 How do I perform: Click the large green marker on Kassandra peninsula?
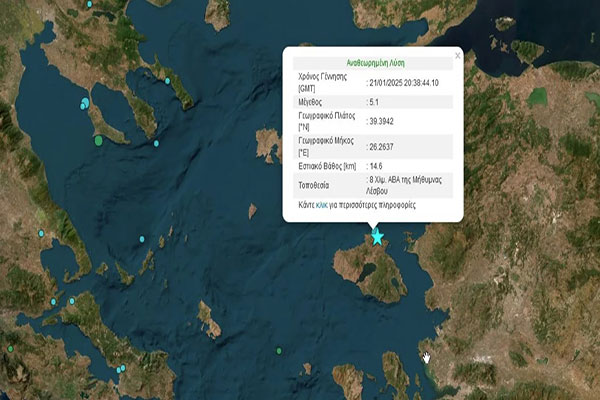(98, 141)
